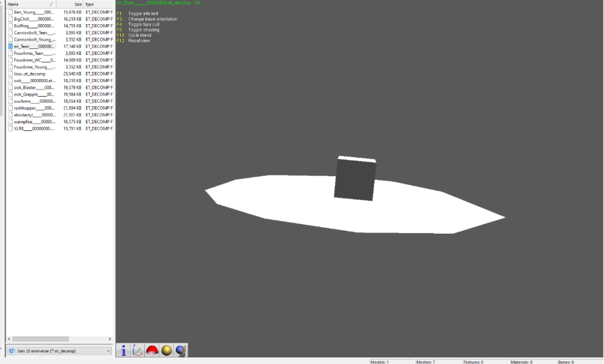
Task: Click the document icon next to XLR8
Action: (10, 128)
